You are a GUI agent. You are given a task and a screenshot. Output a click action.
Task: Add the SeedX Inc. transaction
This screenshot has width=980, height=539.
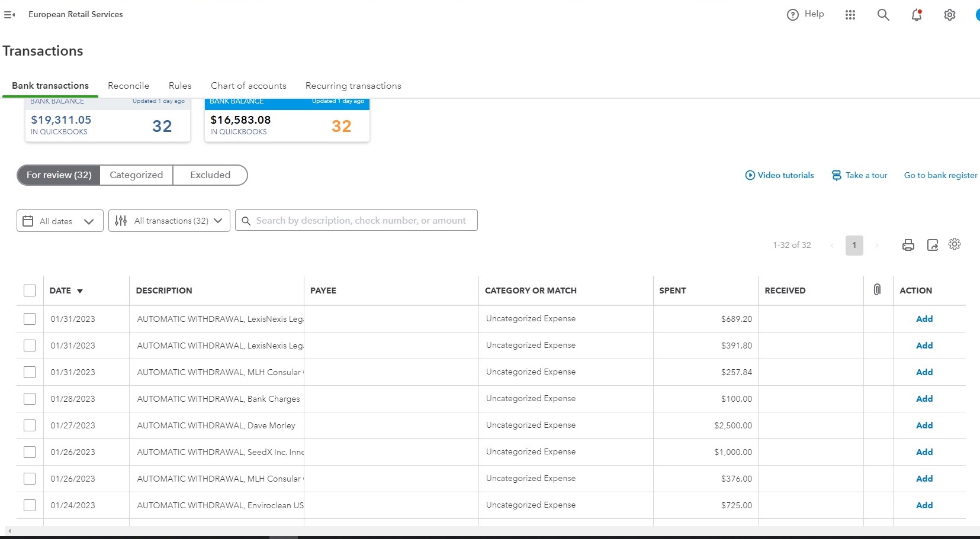924,452
